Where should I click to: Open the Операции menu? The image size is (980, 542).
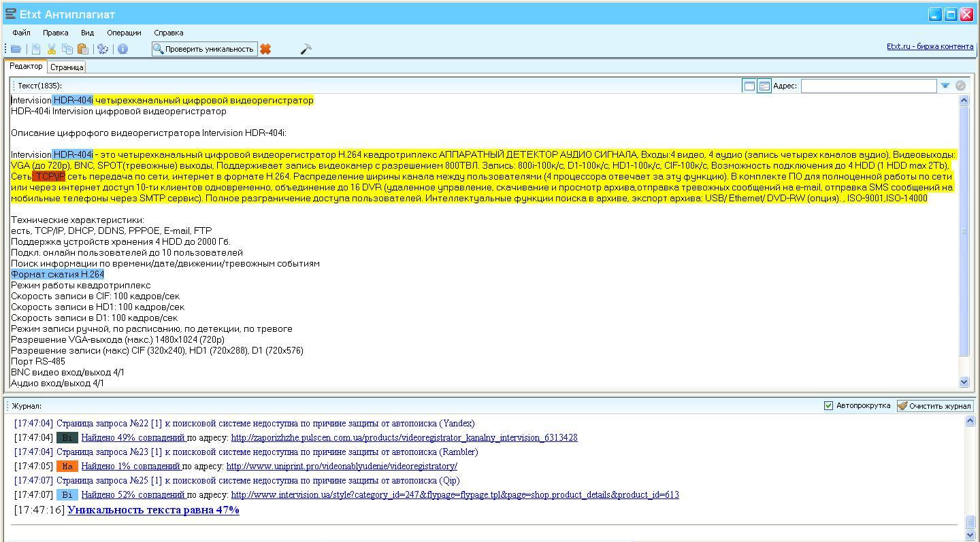124,33
